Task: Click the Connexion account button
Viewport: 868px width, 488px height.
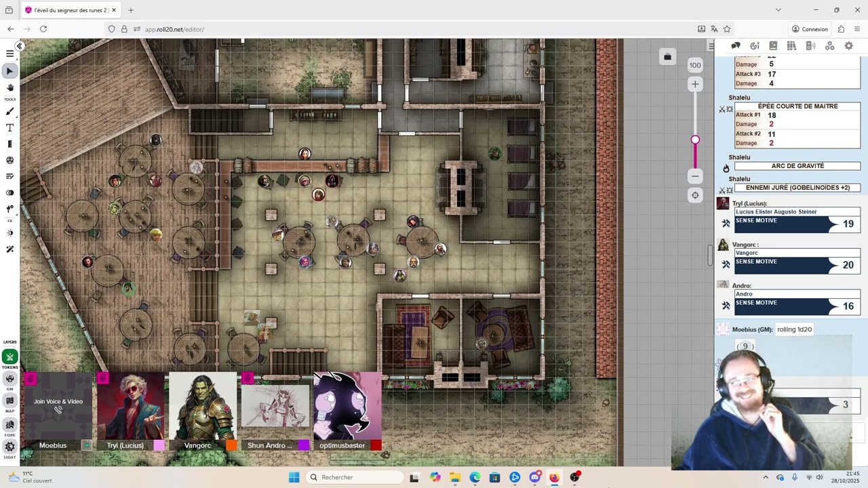Action: pyautogui.click(x=810, y=29)
